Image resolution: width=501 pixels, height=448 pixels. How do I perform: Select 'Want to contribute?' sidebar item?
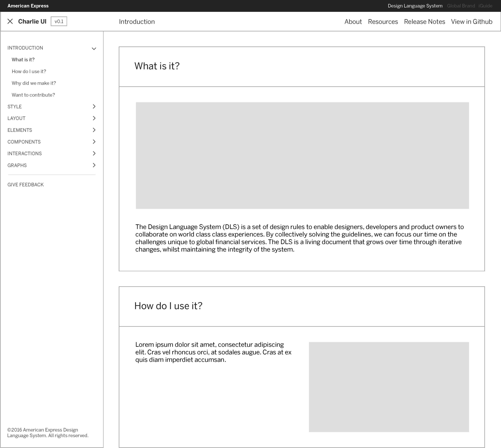[x=33, y=95]
